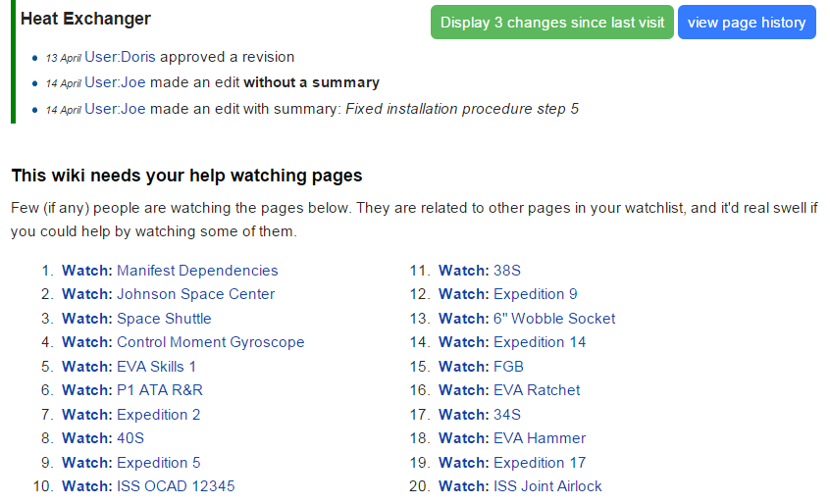Click the Heat Exchanger heading
This screenshot has width=830, height=504.
pos(85,19)
